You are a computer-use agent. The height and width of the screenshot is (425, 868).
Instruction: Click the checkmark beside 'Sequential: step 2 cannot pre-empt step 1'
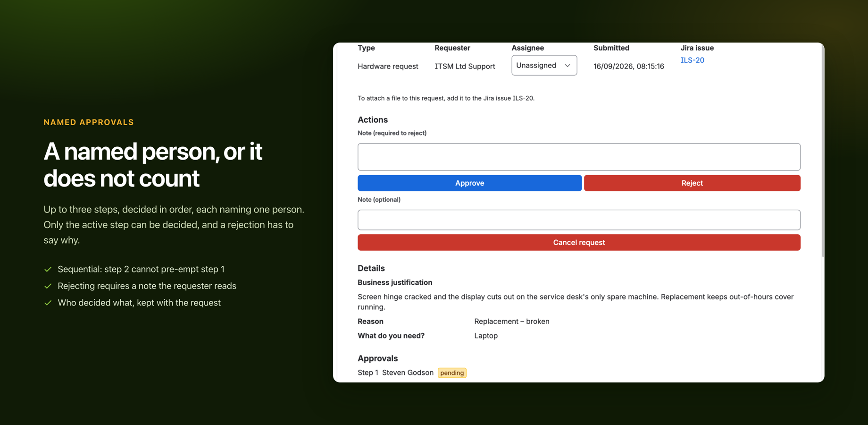[x=48, y=269]
